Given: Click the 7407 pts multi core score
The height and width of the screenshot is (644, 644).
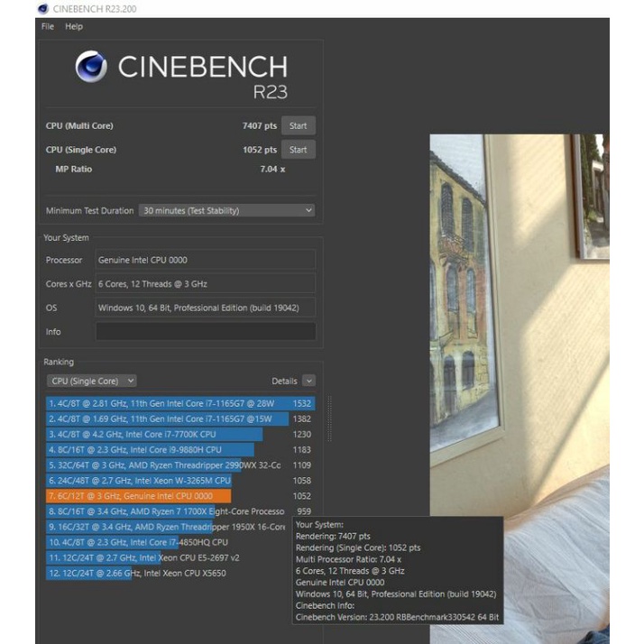Looking at the screenshot, I should click(x=260, y=125).
